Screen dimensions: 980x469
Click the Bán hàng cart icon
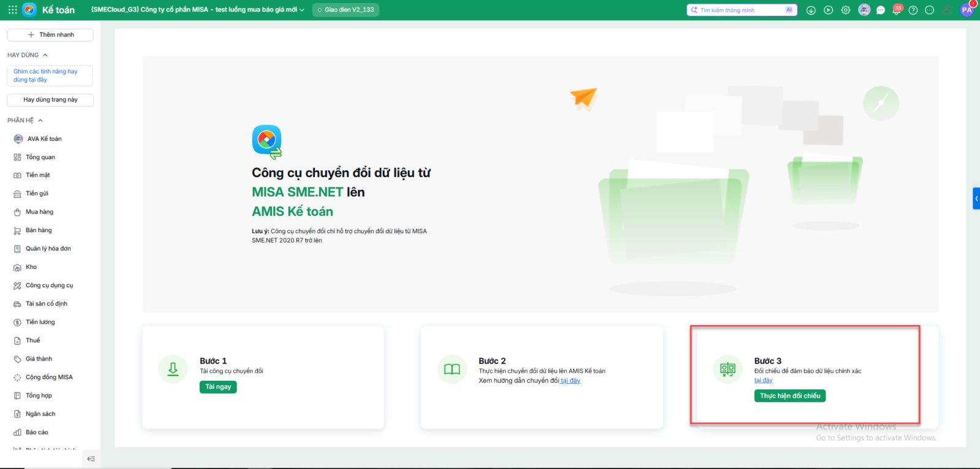pyautogui.click(x=17, y=231)
